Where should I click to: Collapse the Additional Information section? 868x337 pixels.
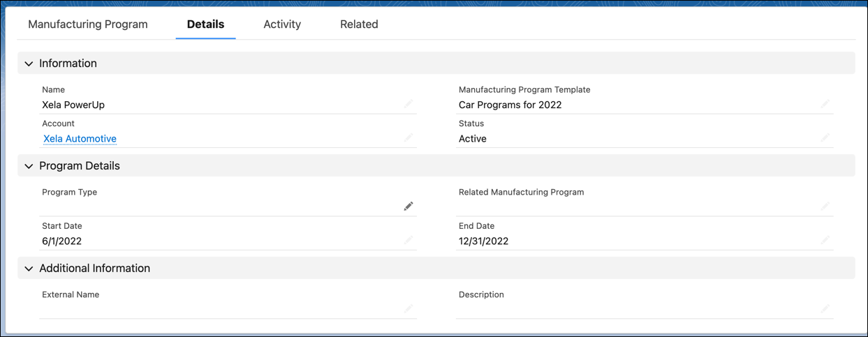(29, 269)
